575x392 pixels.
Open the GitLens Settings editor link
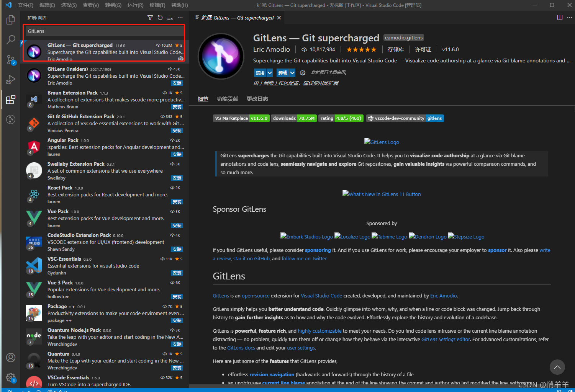[446, 339]
